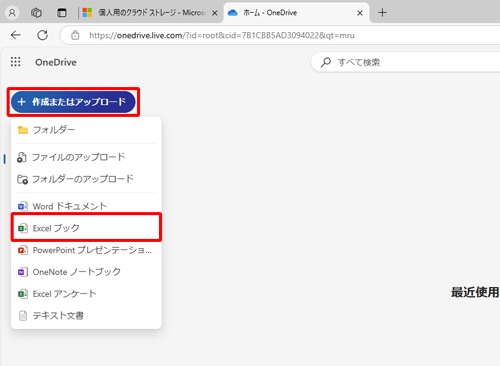Click the すべて検索 search field
Viewport: 500px width, 366px height.
click(405, 62)
